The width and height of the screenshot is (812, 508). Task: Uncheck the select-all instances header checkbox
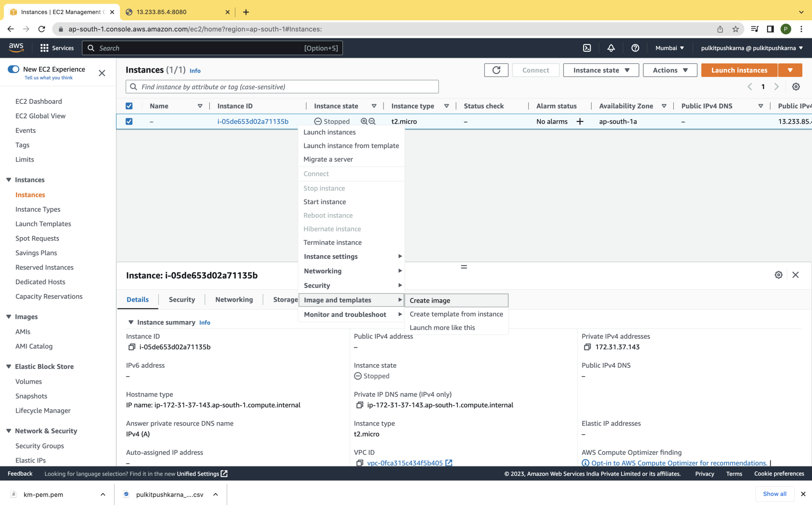[129, 106]
